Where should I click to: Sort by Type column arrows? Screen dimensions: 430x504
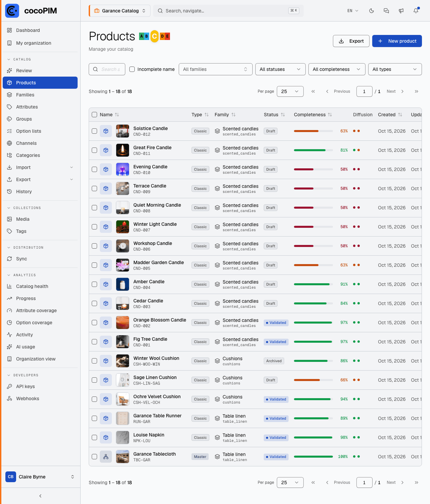click(207, 115)
